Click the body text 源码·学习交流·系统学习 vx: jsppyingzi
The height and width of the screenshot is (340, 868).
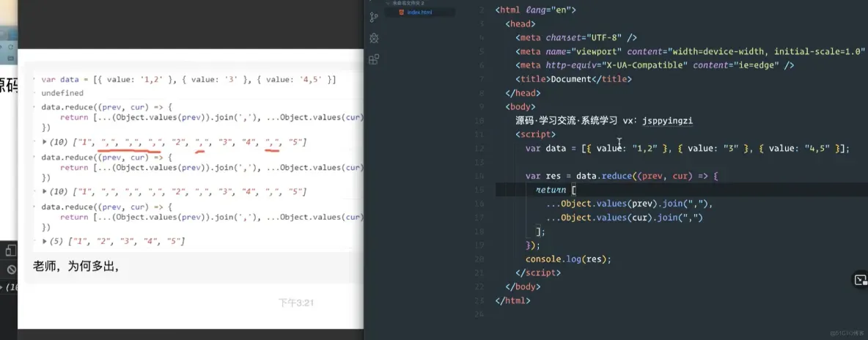(604, 121)
